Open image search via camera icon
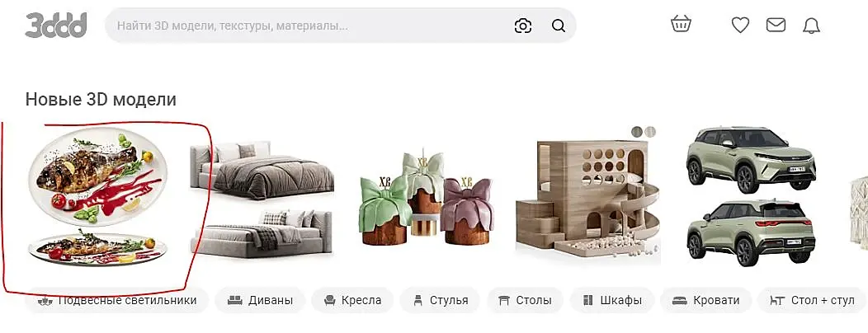The height and width of the screenshot is (333, 868). click(x=523, y=26)
